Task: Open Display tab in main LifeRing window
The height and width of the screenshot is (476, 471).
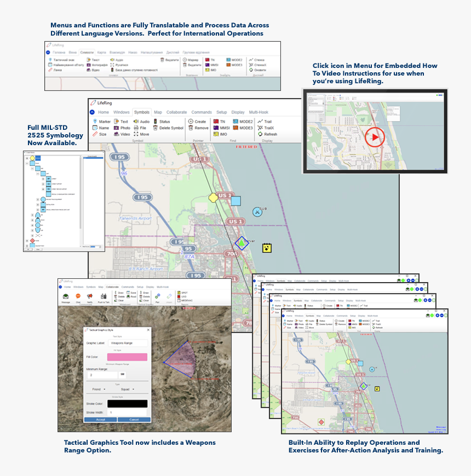Action: pyautogui.click(x=238, y=112)
